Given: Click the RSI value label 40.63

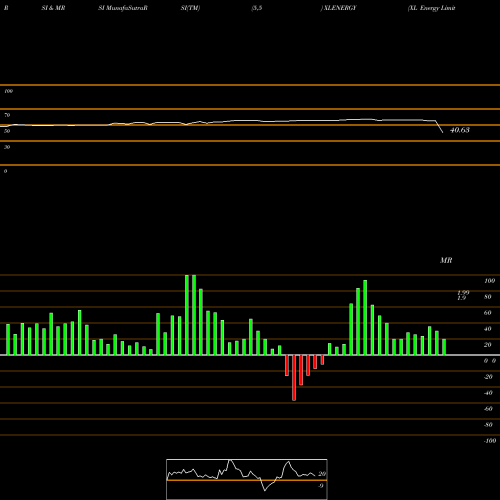Looking at the screenshot, I should [460, 130].
